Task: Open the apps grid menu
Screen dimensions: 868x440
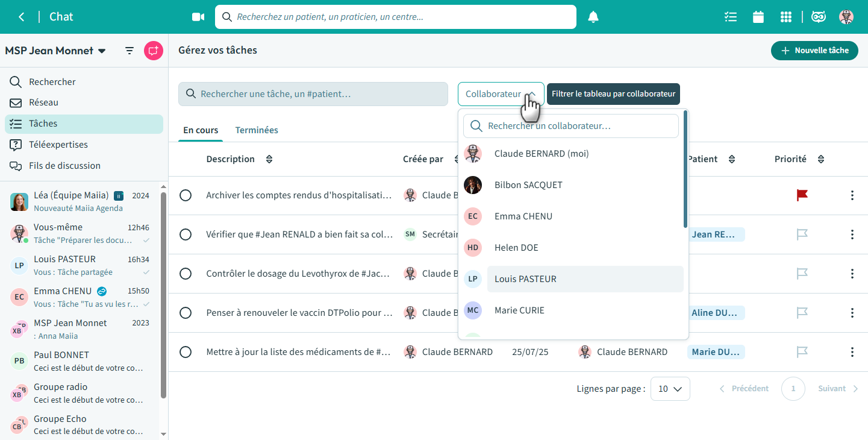Action: pos(785,17)
